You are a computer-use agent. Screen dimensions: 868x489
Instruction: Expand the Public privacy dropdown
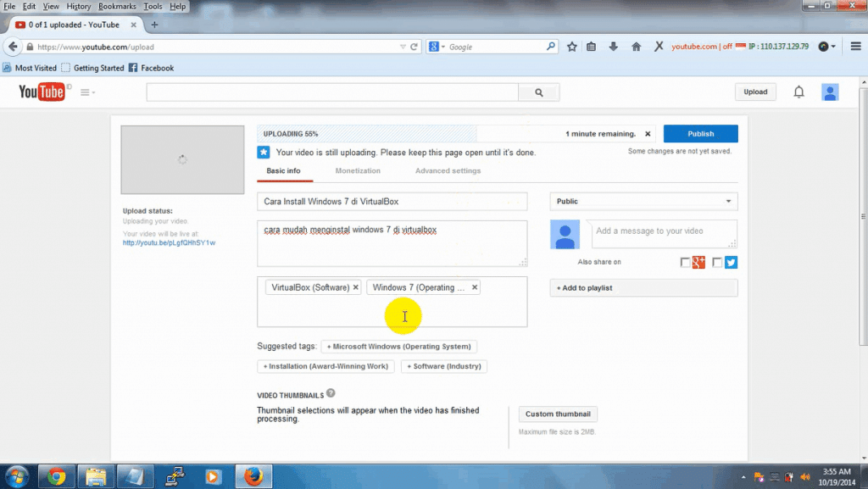(643, 202)
